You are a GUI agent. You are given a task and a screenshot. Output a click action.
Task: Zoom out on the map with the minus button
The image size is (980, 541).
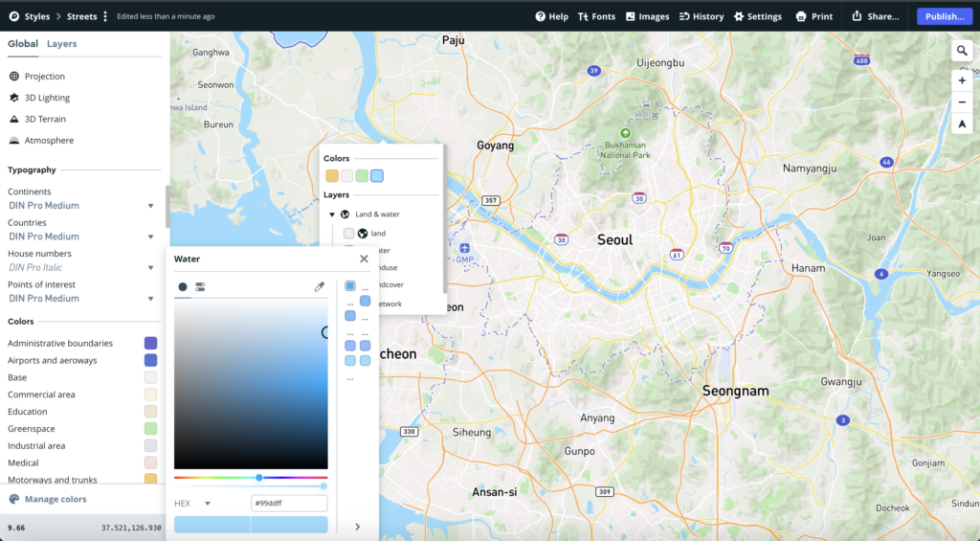click(962, 101)
